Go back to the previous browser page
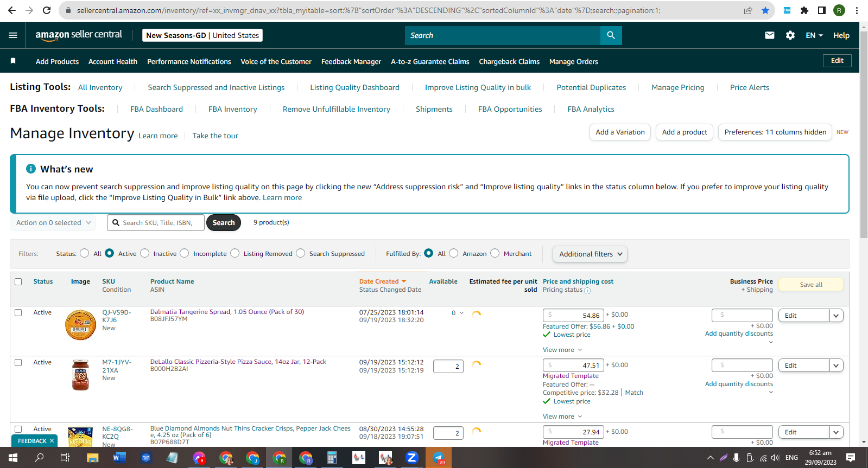This screenshot has width=868, height=468. click(x=12, y=10)
